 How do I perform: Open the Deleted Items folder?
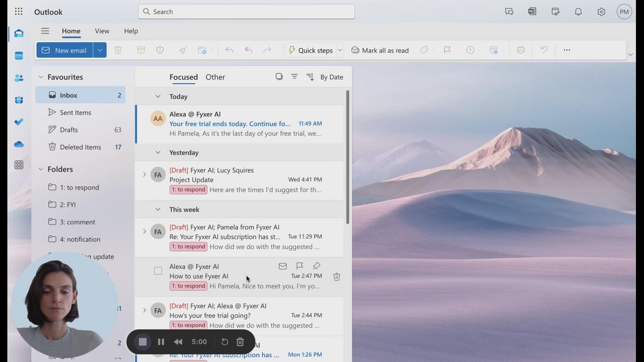(80, 147)
